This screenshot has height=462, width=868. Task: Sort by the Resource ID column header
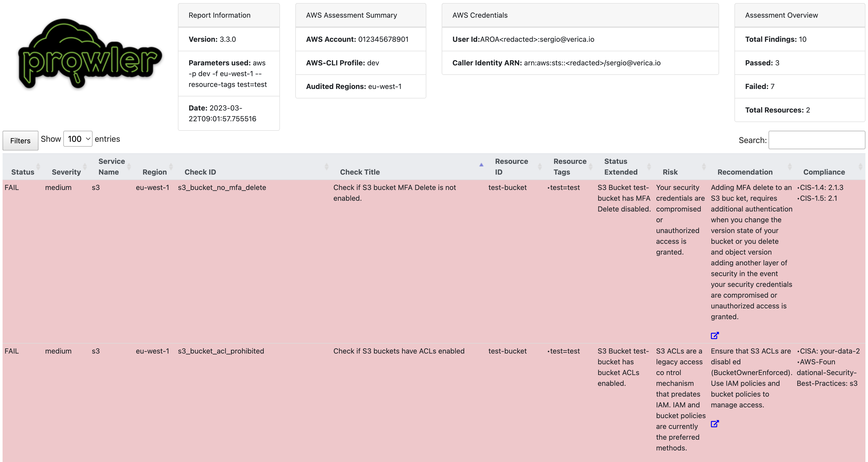tap(511, 166)
